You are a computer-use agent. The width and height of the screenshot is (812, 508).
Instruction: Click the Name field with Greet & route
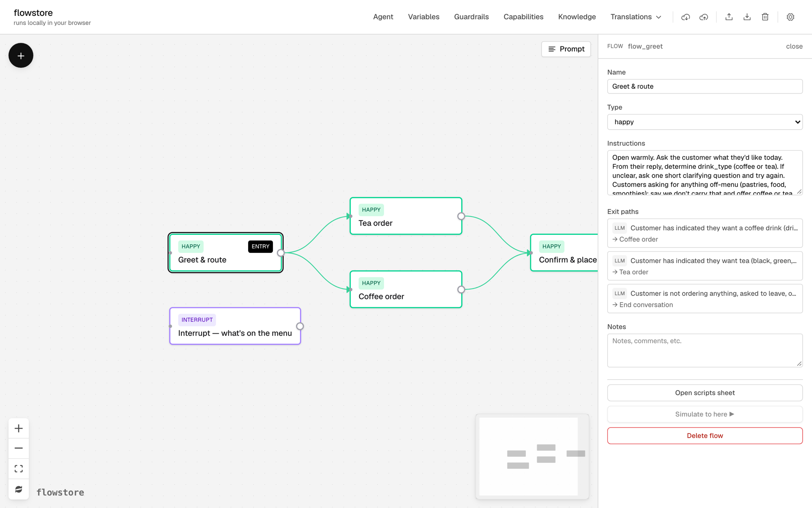705,86
